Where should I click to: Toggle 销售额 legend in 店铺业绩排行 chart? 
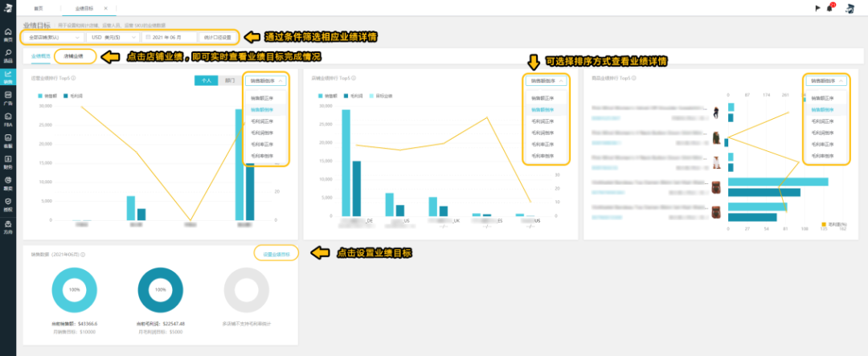coord(329,96)
